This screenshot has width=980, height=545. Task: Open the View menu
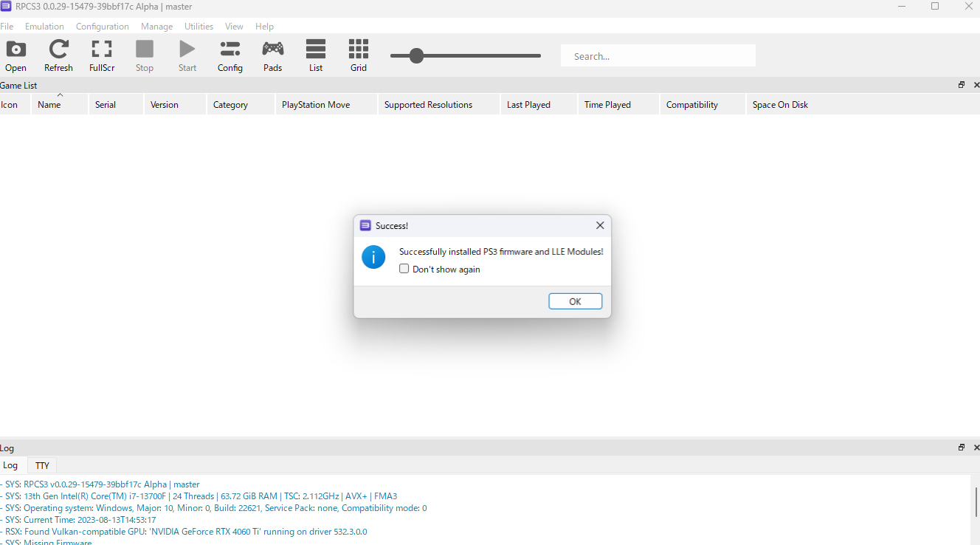tap(234, 26)
